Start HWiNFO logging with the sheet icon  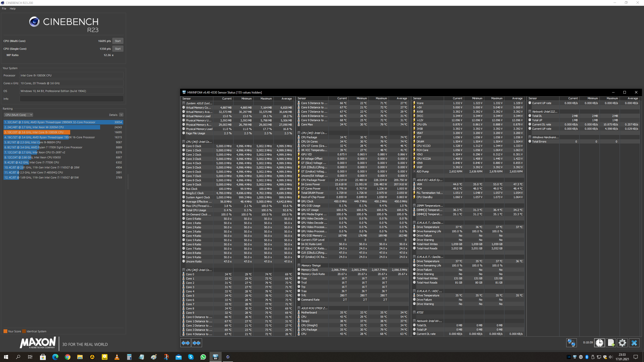tap(611, 343)
